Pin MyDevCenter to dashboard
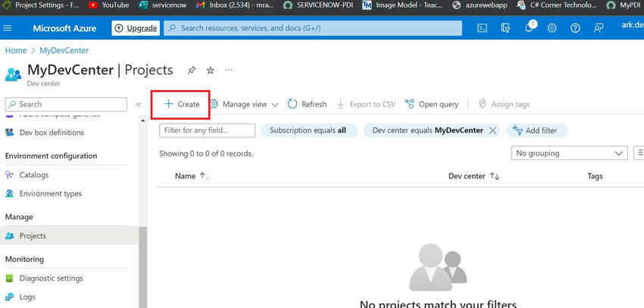This screenshot has height=308, width=644. 192,71
